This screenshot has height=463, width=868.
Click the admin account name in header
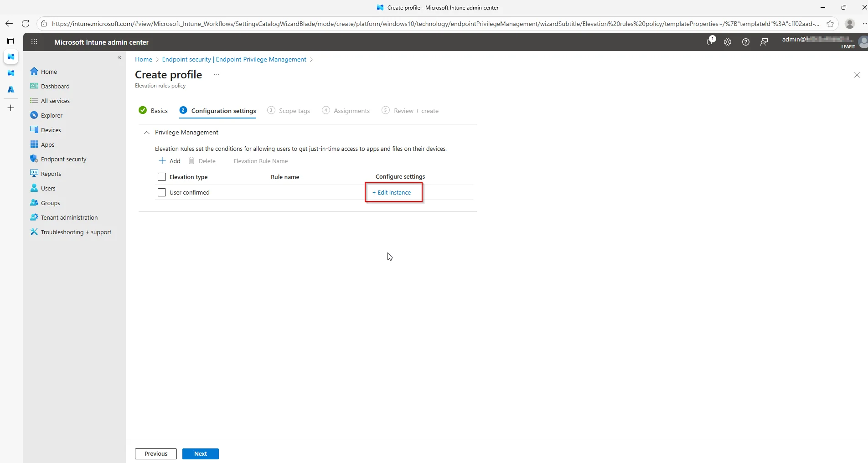[818, 40]
